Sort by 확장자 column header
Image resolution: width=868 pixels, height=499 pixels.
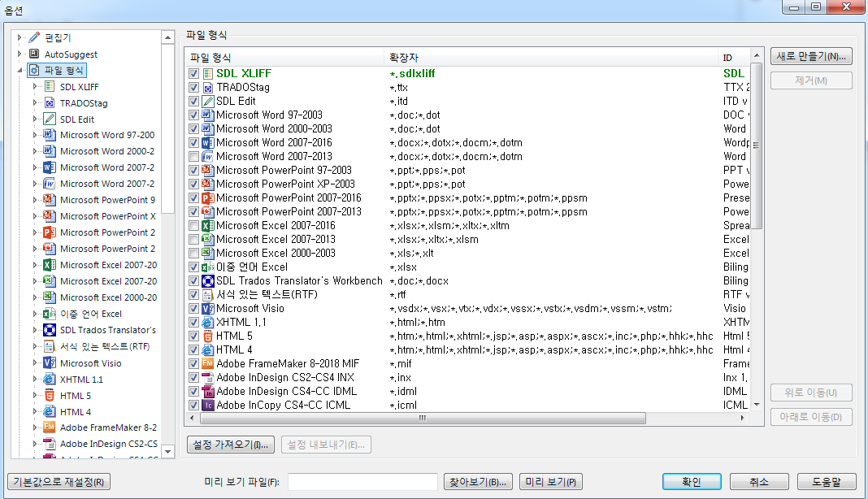click(x=551, y=58)
